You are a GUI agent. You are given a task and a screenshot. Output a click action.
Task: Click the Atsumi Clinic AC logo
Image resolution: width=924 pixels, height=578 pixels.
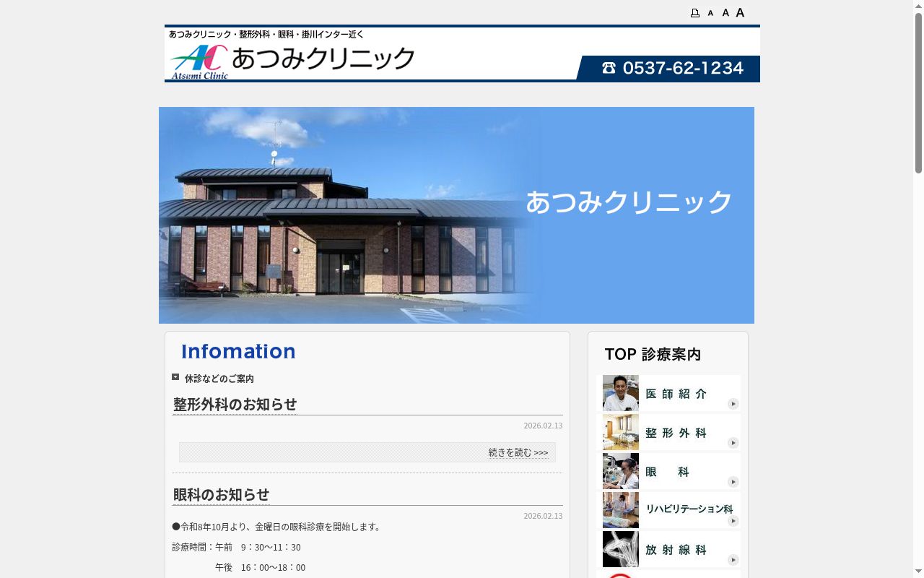point(200,61)
